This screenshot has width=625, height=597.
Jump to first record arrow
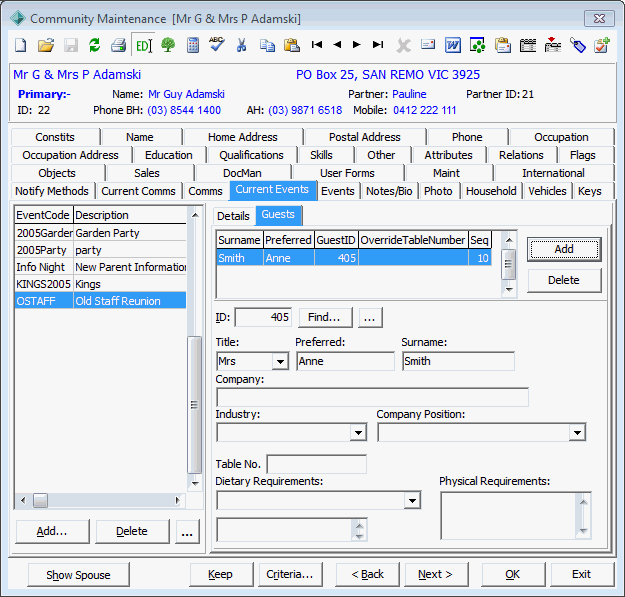coord(317,44)
